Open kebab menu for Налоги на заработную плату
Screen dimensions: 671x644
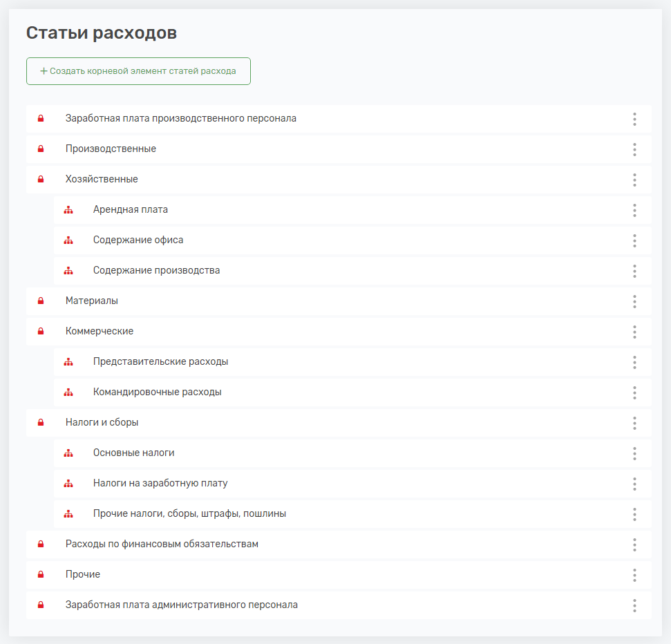[634, 484]
